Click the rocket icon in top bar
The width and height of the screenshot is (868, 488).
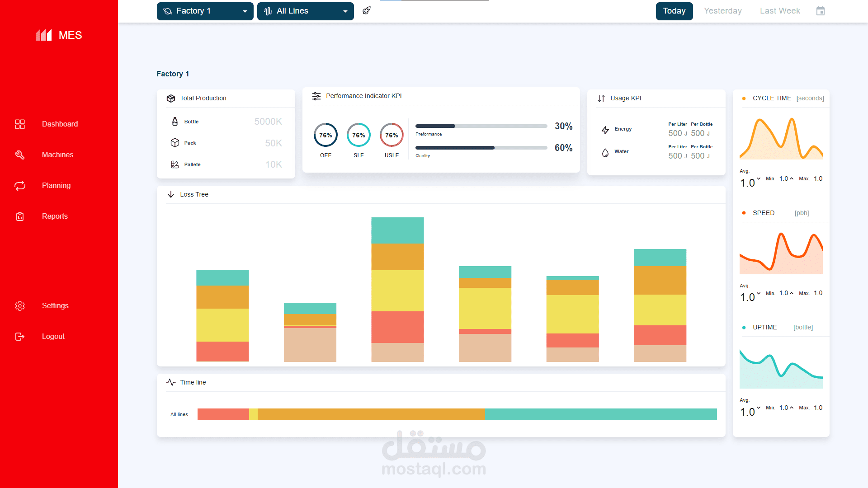coord(367,11)
